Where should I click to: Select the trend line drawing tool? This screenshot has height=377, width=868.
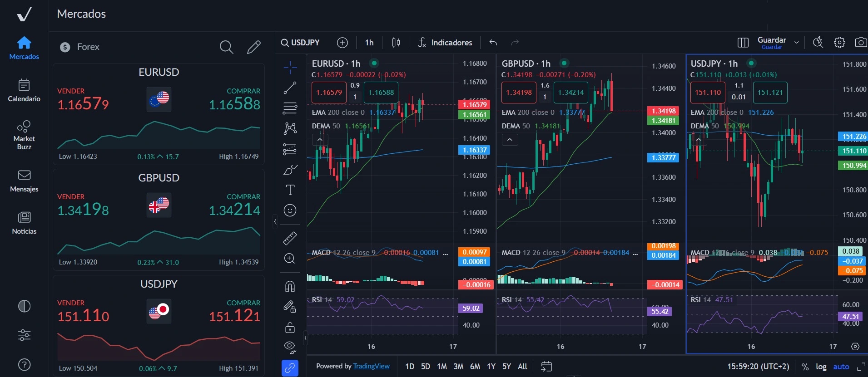[x=290, y=88]
